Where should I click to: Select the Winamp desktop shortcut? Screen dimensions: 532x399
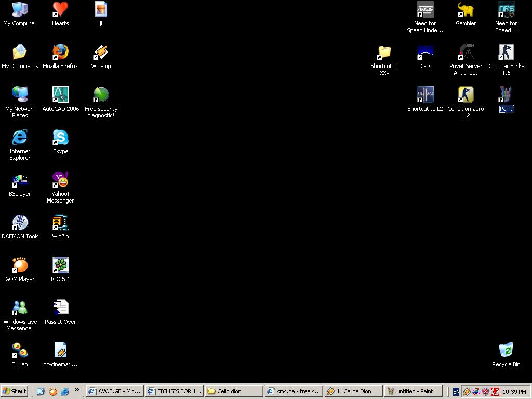point(101,52)
